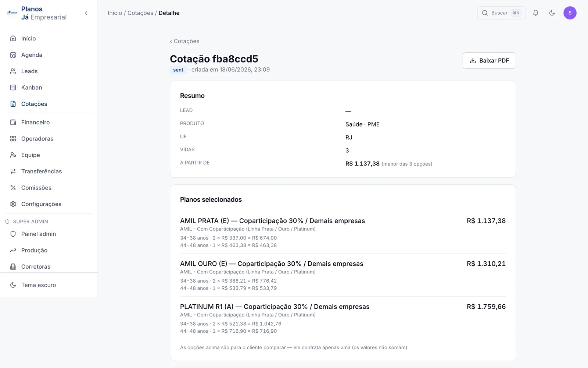
Task: Click the RJ value in the UF row
Action: coord(349,137)
